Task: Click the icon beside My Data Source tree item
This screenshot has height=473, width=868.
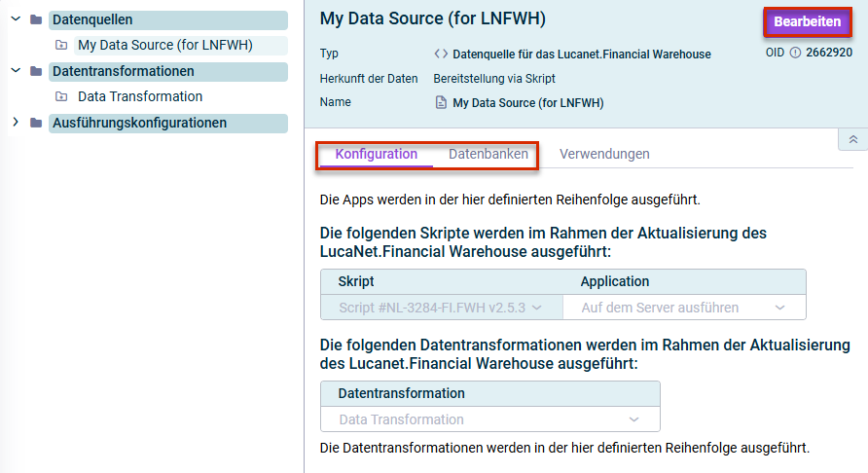Action: (x=61, y=46)
